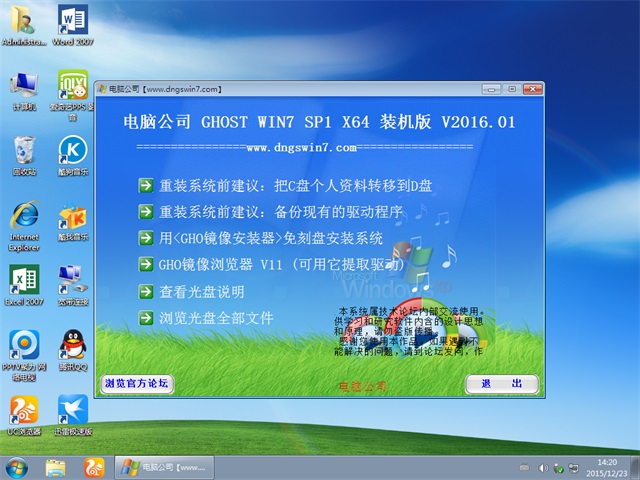This screenshot has width=640, height=480.
Task: Click the 退出 button
Action: point(502,384)
